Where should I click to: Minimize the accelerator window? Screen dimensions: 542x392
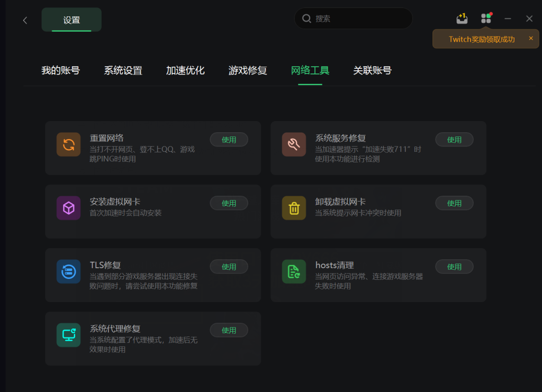point(508,19)
